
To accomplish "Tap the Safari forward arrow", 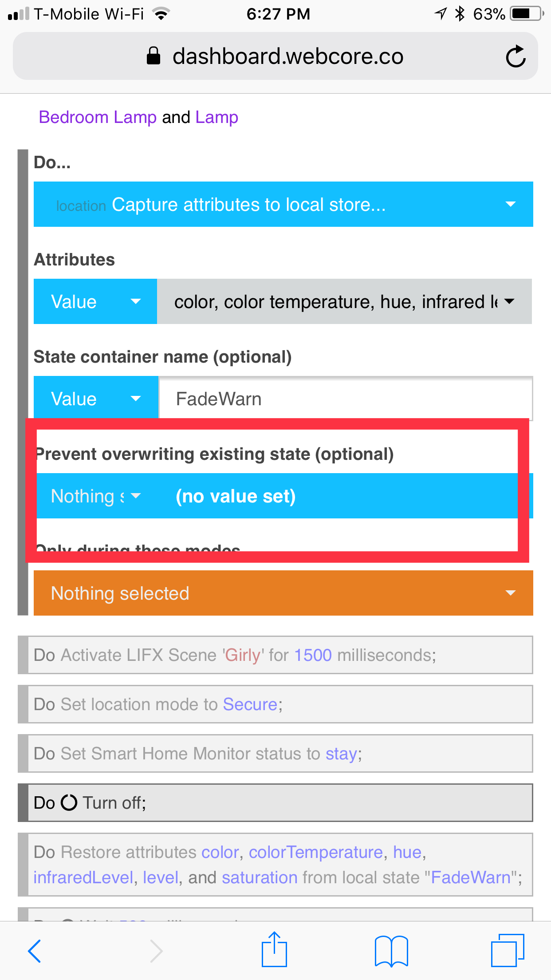I will pos(156,951).
